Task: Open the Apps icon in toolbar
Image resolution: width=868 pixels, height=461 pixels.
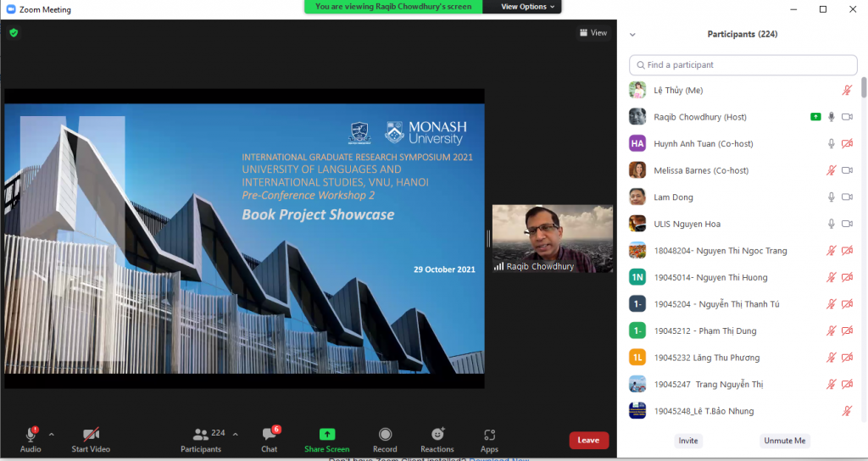Action: [489, 435]
